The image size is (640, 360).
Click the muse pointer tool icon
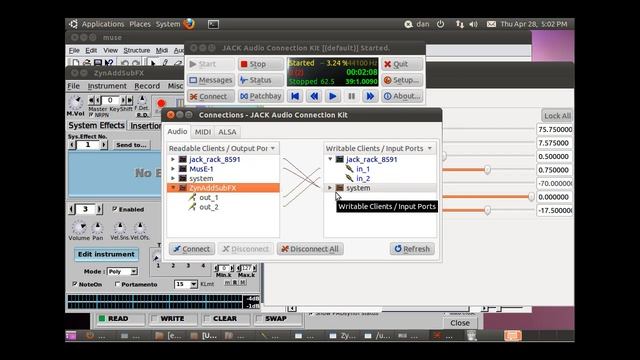click(x=152, y=63)
